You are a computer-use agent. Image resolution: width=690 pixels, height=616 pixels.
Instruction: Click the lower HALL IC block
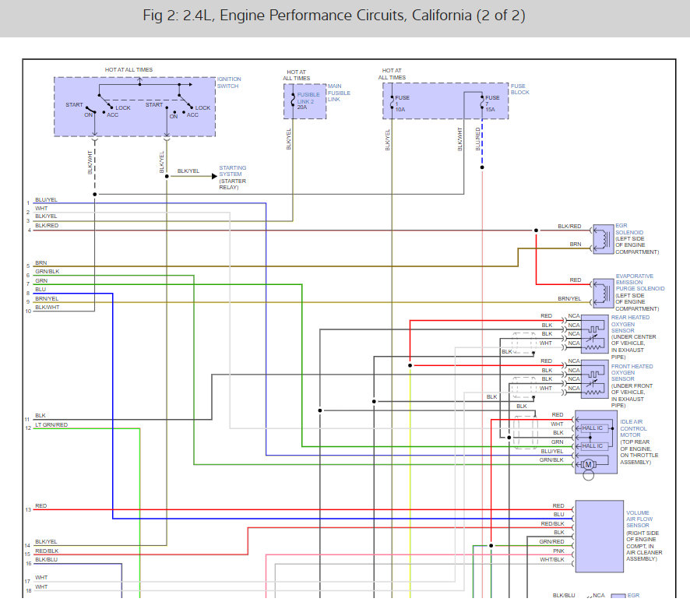click(593, 446)
